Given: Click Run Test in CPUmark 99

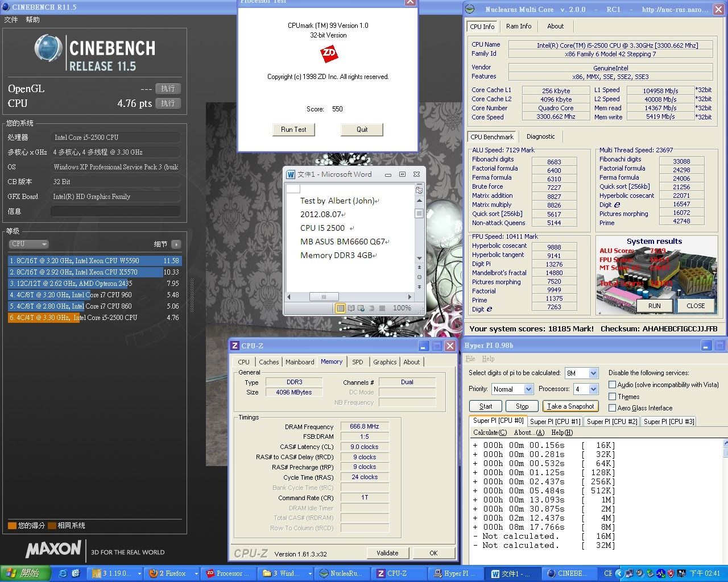Looking at the screenshot, I should (293, 130).
